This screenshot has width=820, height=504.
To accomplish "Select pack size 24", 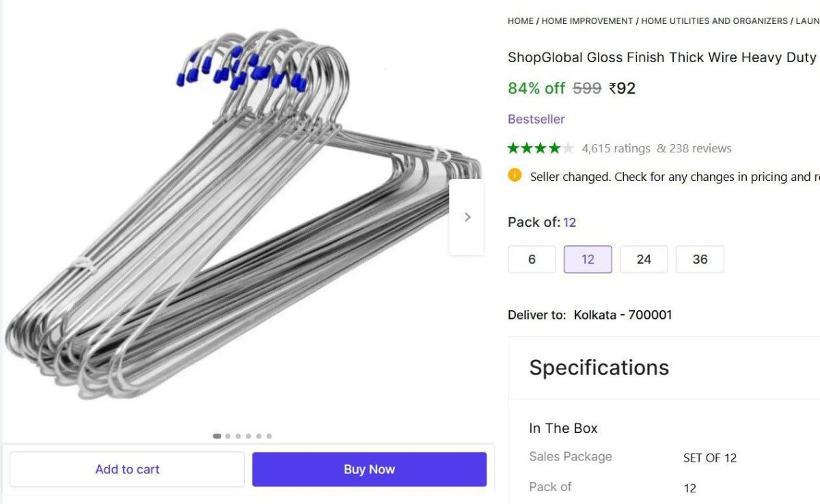I will click(644, 260).
